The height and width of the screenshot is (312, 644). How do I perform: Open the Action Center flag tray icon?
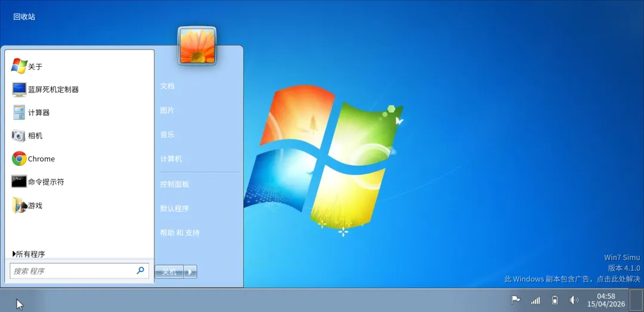tap(515, 300)
